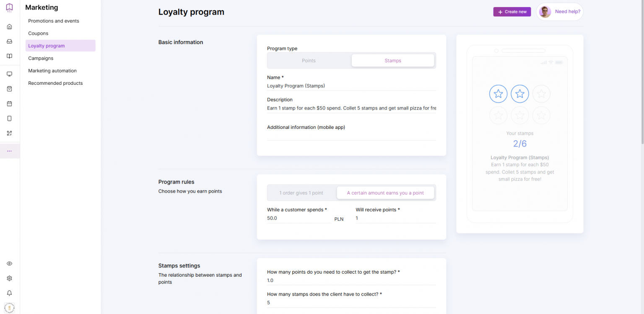The height and width of the screenshot is (314, 644).
Task: Click the Need help? button
Action: [560, 12]
